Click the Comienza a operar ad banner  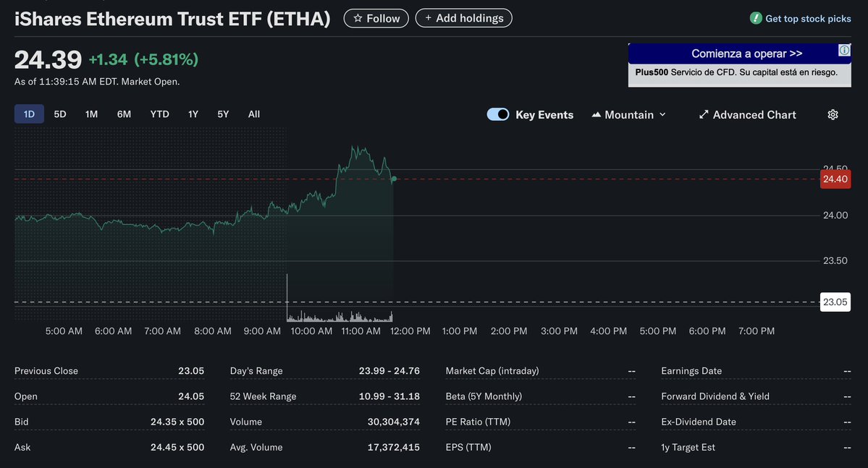pyautogui.click(x=740, y=54)
